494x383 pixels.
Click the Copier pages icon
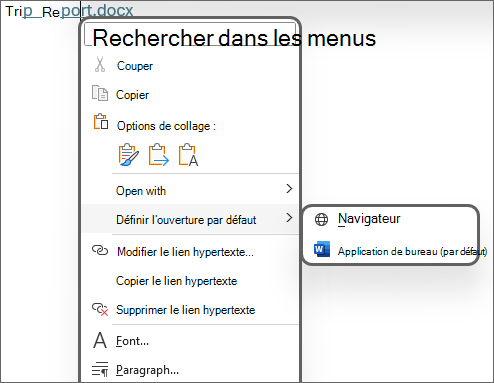pos(100,93)
